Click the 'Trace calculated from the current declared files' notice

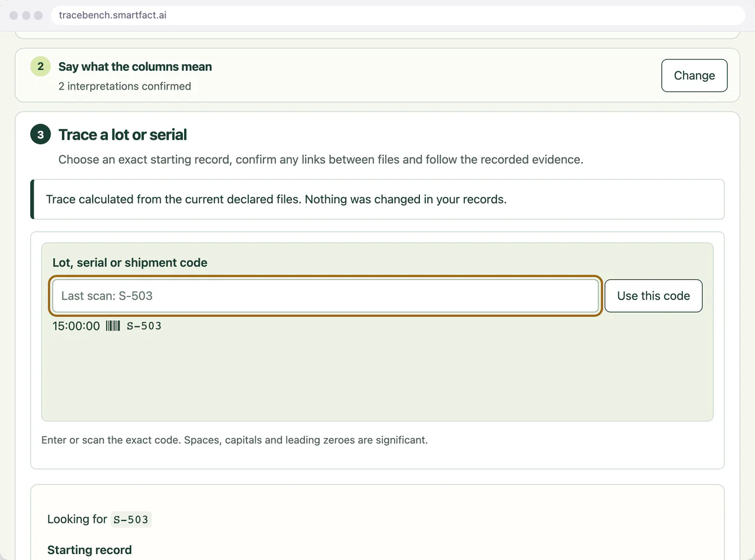tap(377, 199)
